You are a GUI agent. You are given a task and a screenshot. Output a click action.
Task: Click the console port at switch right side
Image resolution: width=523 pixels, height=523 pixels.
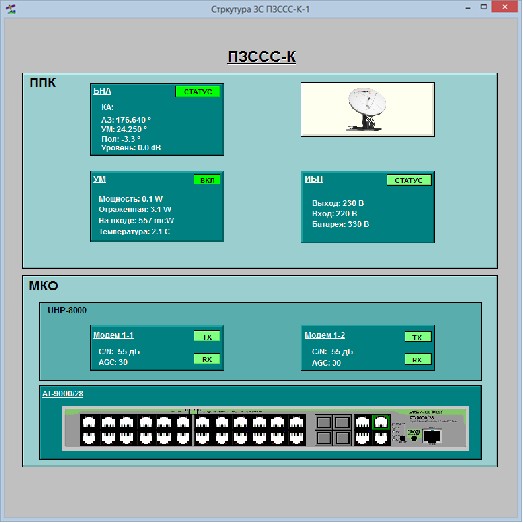pos(432,436)
